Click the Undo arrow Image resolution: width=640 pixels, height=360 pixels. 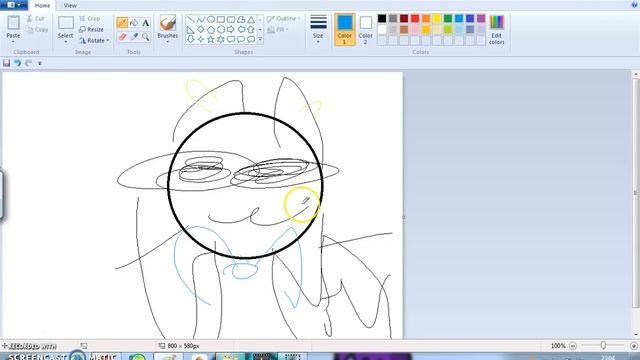[18, 63]
